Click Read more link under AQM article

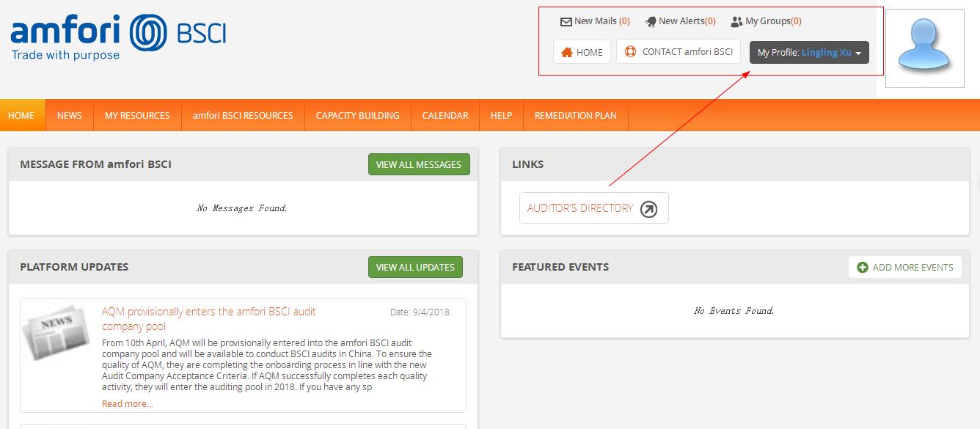coord(128,404)
